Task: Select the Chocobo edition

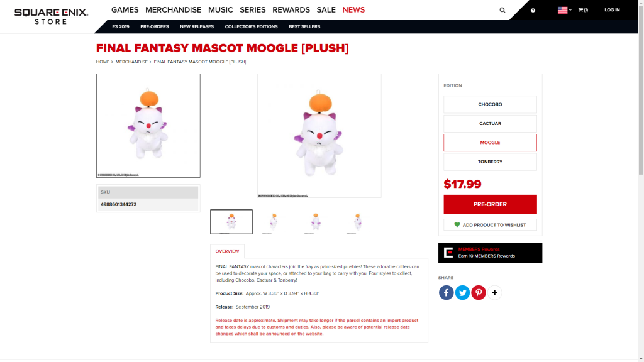Action: 490,104
